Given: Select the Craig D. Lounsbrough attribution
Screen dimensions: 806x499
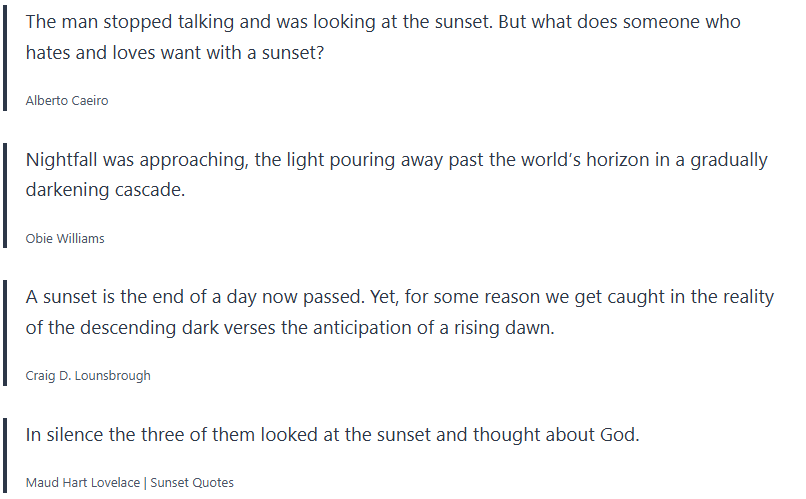Looking at the screenshot, I should coord(88,376).
